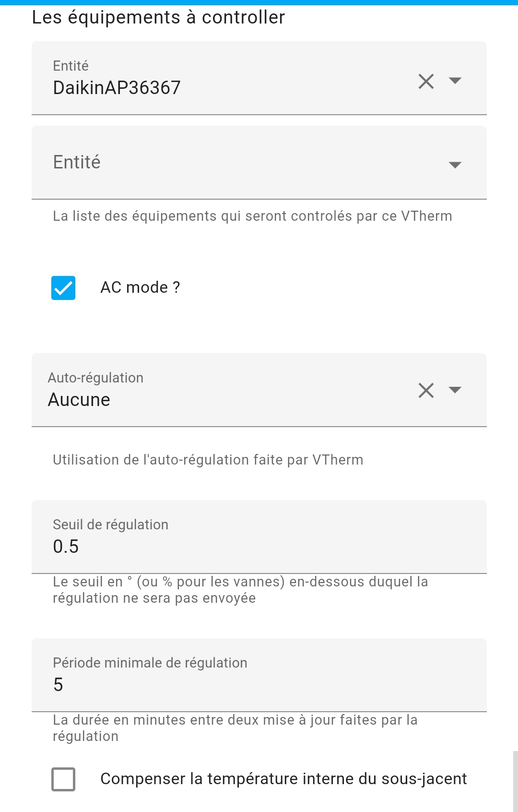Clear the Auto-régulation Aucune value
The height and width of the screenshot is (812, 518).
click(x=426, y=390)
